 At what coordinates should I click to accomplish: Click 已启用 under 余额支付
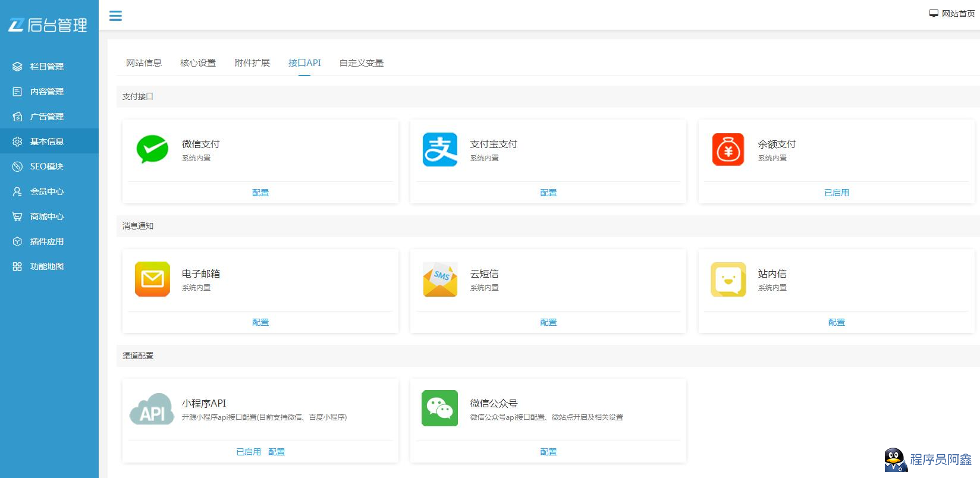click(x=836, y=193)
